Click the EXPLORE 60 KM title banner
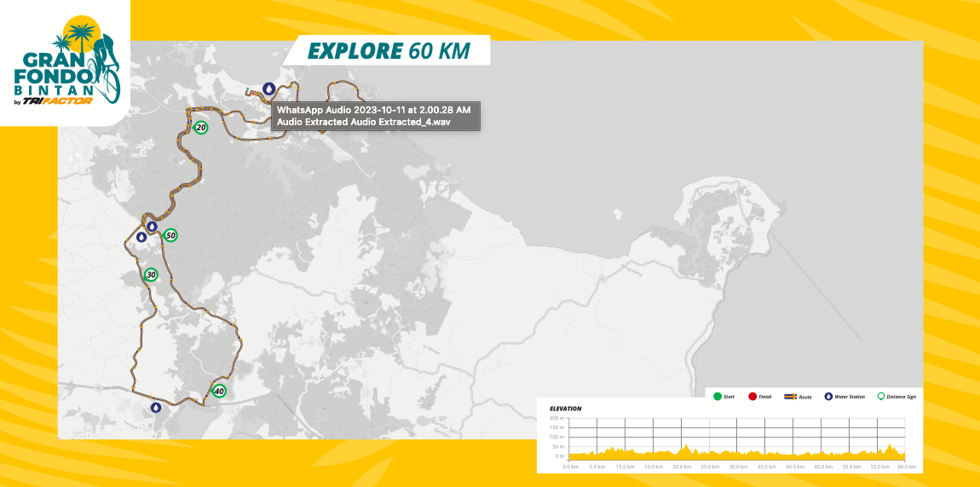This screenshot has height=487, width=980. point(389,50)
